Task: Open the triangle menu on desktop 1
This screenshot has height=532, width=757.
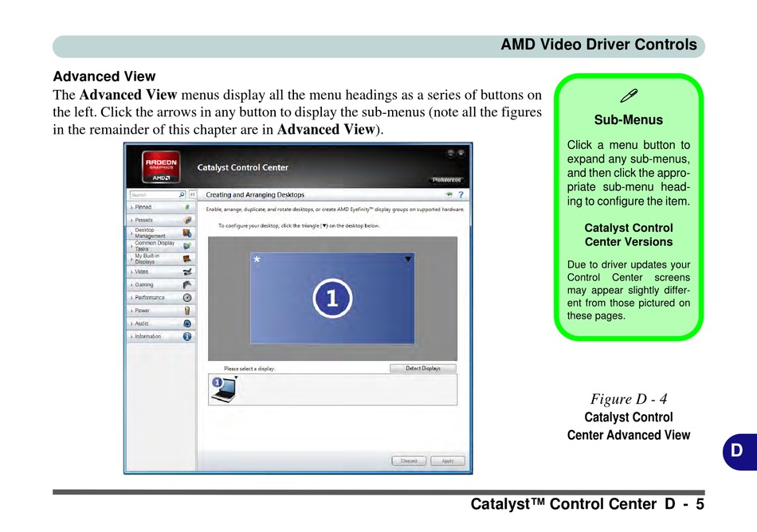Action: tap(408, 259)
